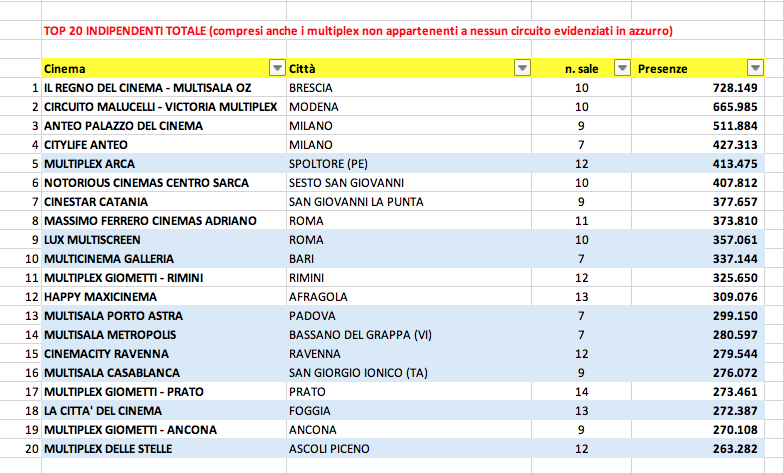Click cell CITYLIFE ANTEO
Screen dimensions: 783x473
164,145
